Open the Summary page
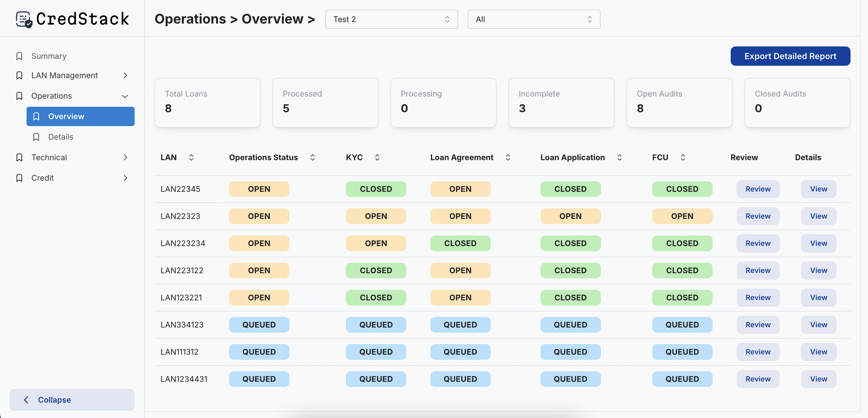The height and width of the screenshot is (418, 868). point(48,55)
